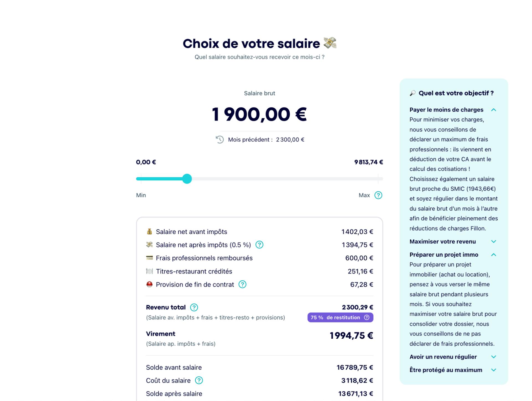
Task: Click help icon beside Provision de fin de contrat
Action: pyautogui.click(x=242, y=284)
